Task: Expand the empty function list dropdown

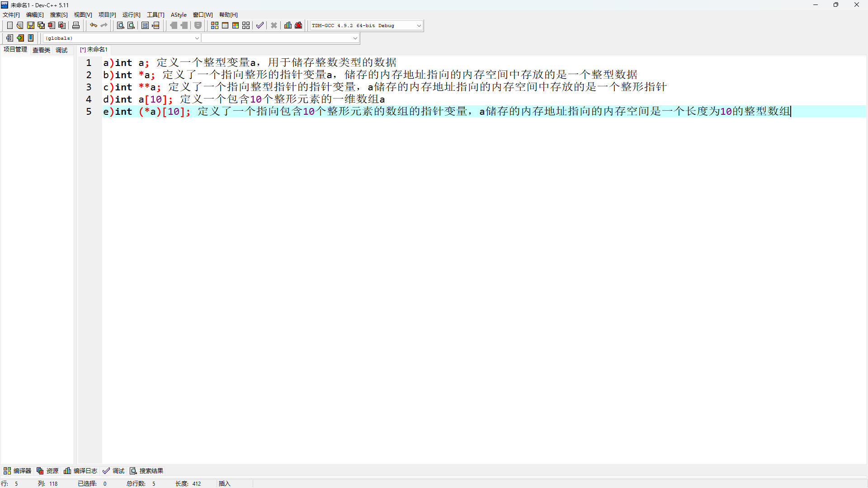Action: point(355,38)
